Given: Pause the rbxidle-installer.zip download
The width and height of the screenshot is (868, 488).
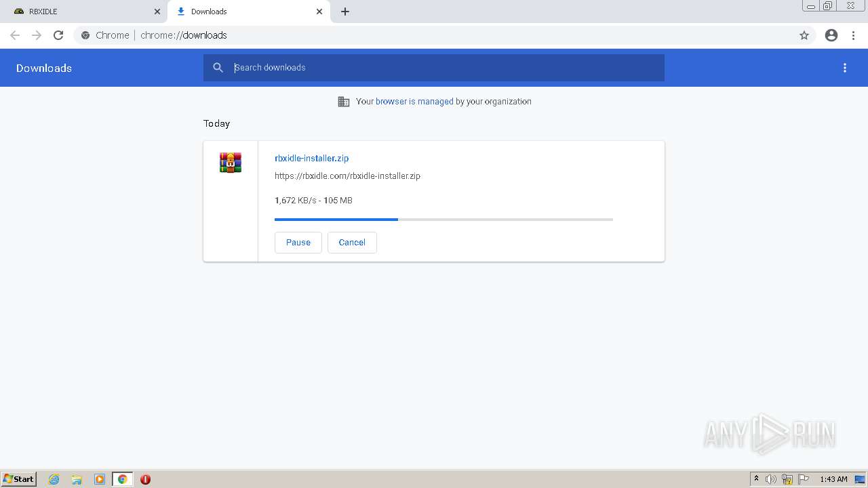Looking at the screenshot, I should pyautogui.click(x=298, y=243).
